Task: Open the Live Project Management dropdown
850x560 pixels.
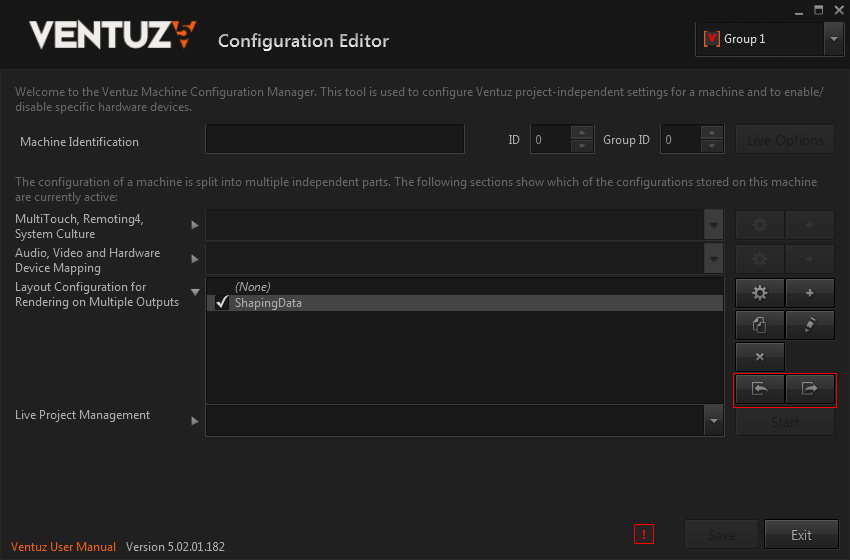Action: tap(713, 421)
